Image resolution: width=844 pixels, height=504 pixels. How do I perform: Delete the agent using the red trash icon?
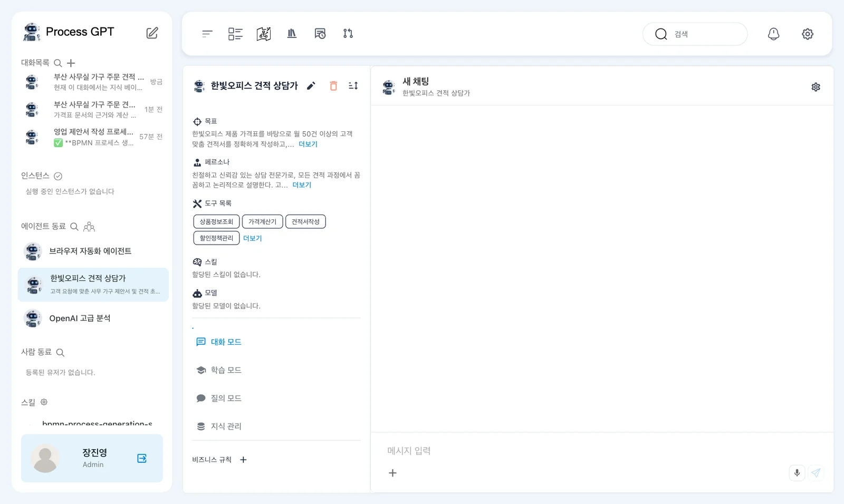[x=333, y=85]
